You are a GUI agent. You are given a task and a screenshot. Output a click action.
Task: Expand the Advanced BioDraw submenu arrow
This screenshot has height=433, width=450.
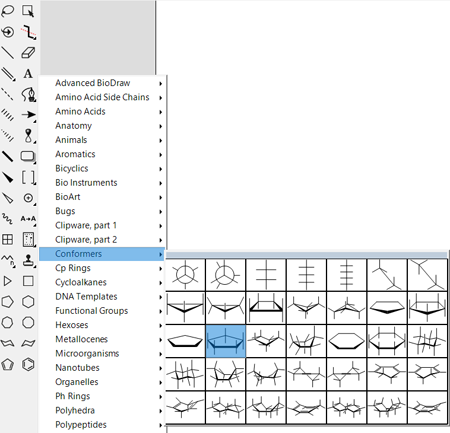161,83
